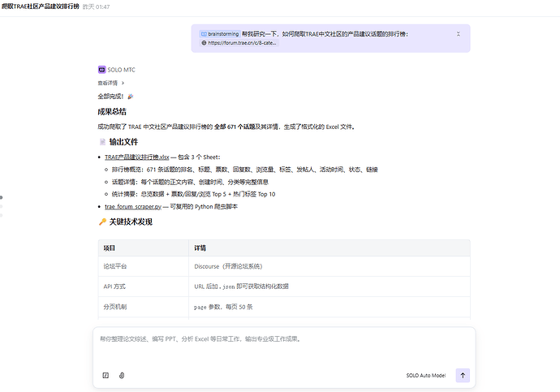Screen dimensions: 560x392
Task: Collapse the user message with the chevron icon
Action: (x=459, y=34)
